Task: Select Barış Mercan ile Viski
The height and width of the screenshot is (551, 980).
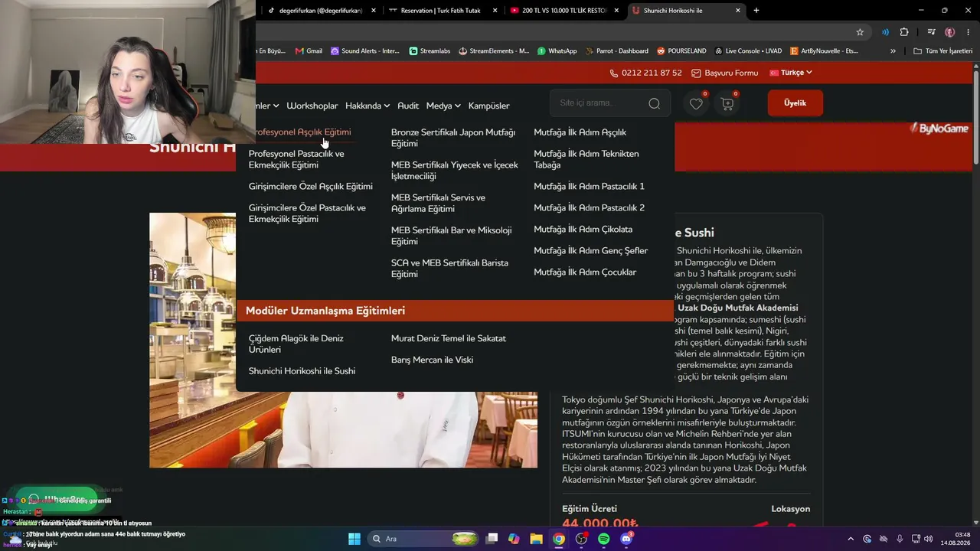Action: (x=432, y=360)
